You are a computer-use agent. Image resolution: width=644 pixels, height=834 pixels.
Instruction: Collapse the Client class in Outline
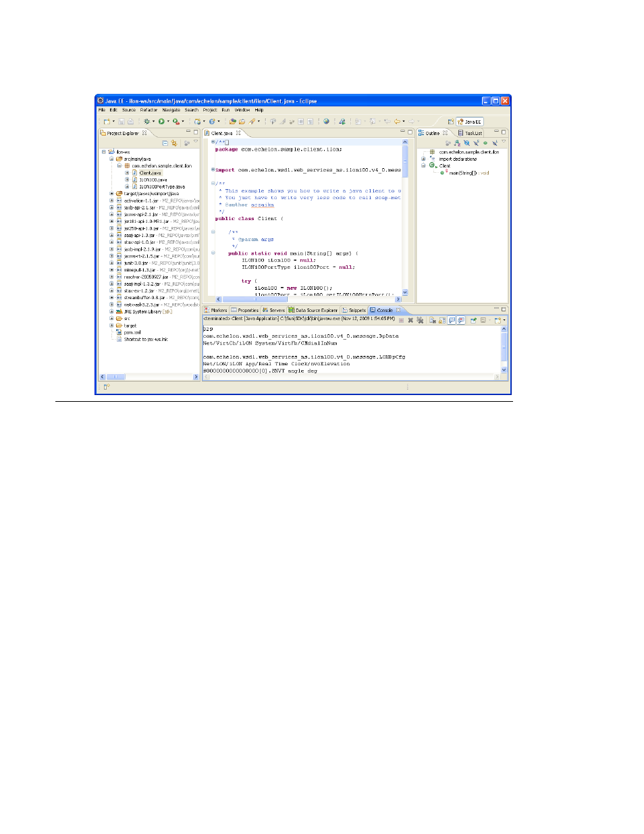point(423,165)
